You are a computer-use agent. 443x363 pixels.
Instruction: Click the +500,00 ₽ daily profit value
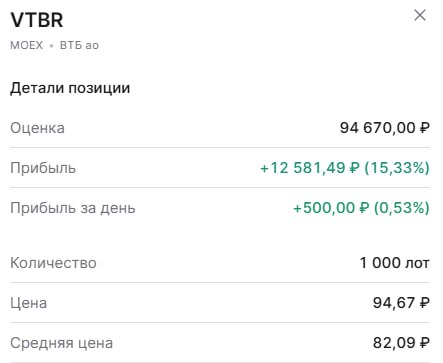coord(331,208)
